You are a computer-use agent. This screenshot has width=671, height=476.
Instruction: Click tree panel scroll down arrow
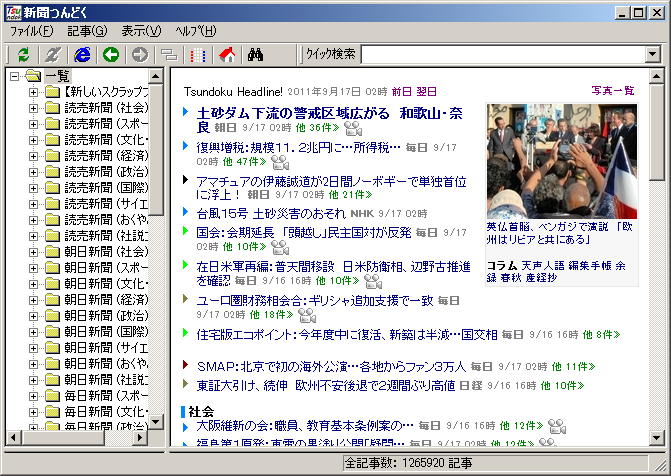point(156,422)
